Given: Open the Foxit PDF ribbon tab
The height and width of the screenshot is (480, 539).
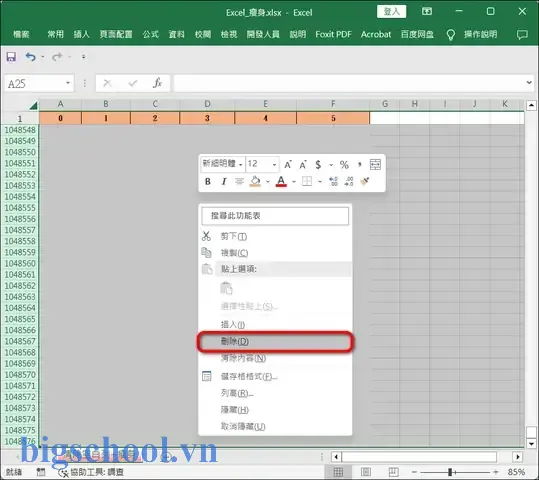Looking at the screenshot, I should coord(333,34).
